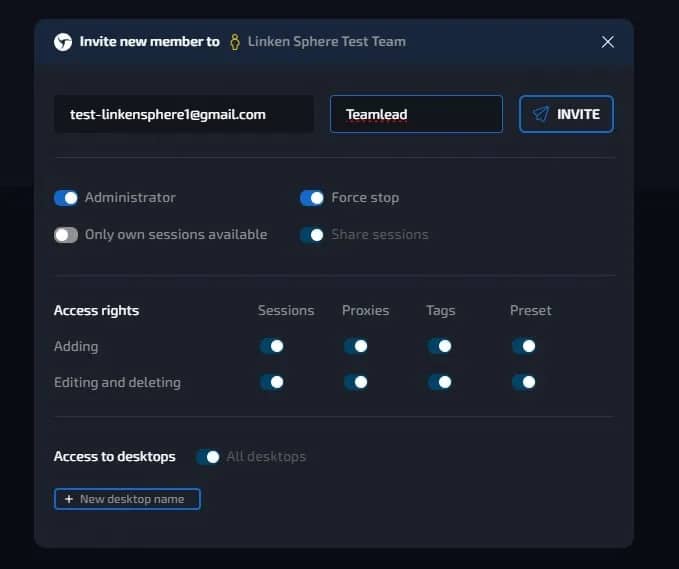
Task: Click the INVITE button
Action: [x=566, y=114]
